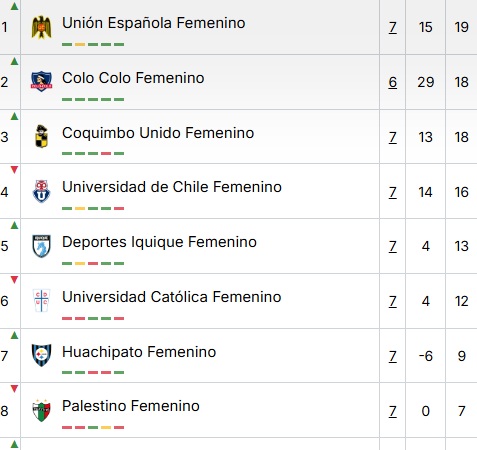Click the Coquimbo Unido pirate crest
This screenshot has height=450, width=477.
coord(42,136)
